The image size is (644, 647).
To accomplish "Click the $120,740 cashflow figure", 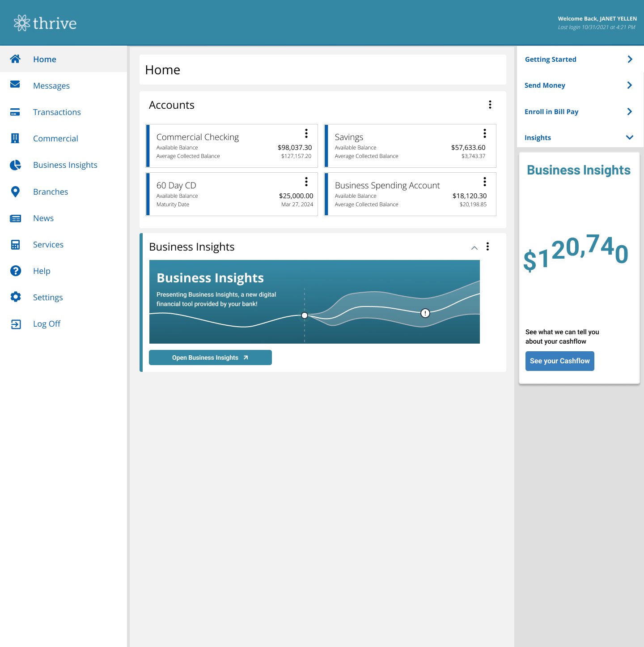I will point(576,253).
